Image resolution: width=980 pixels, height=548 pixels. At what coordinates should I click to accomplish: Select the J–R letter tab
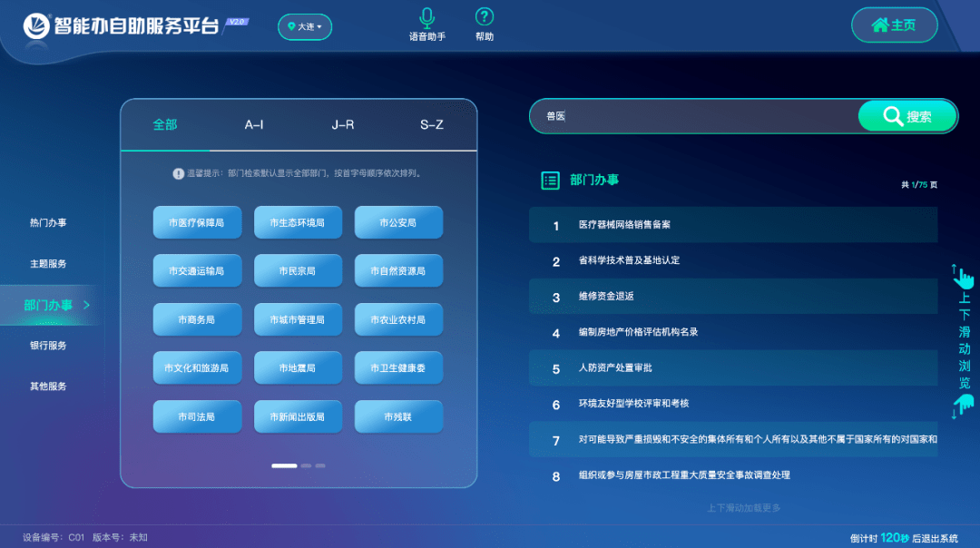click(x=343, y=125)
